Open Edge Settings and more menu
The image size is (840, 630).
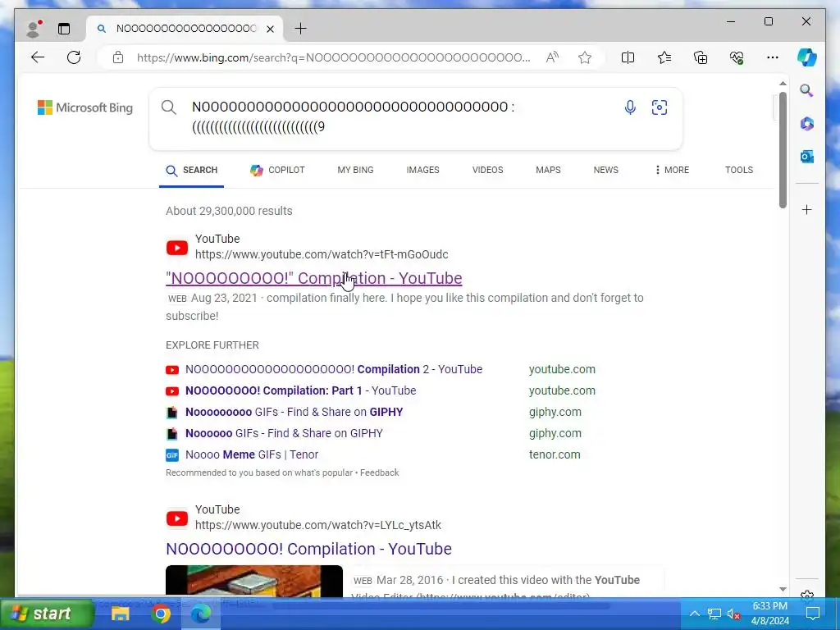(x=773, y=57)
